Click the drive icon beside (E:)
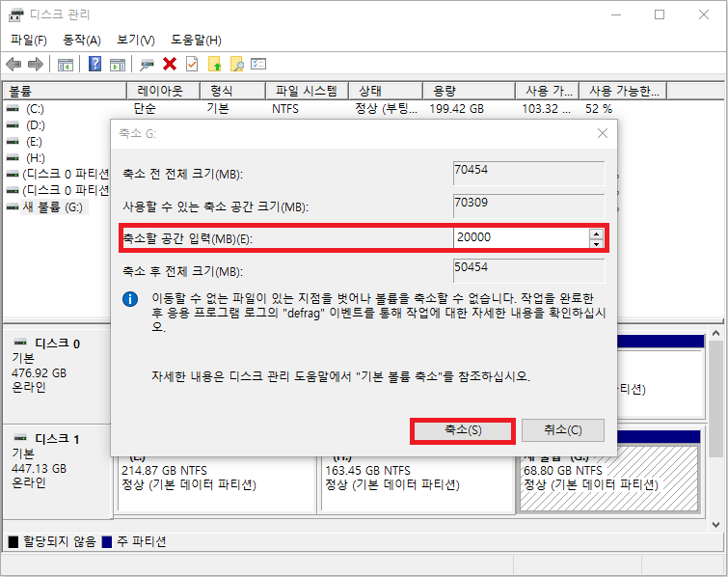 13,141
